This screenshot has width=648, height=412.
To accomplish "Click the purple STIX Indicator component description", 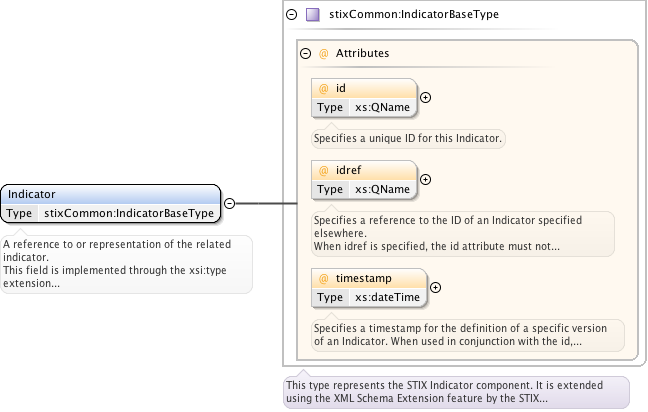I will 456,391.
